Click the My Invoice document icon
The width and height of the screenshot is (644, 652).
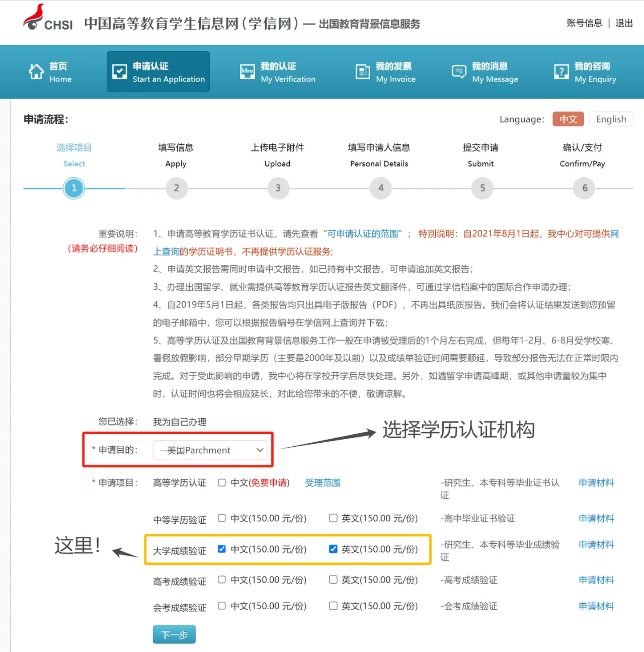tap(362, 72)
